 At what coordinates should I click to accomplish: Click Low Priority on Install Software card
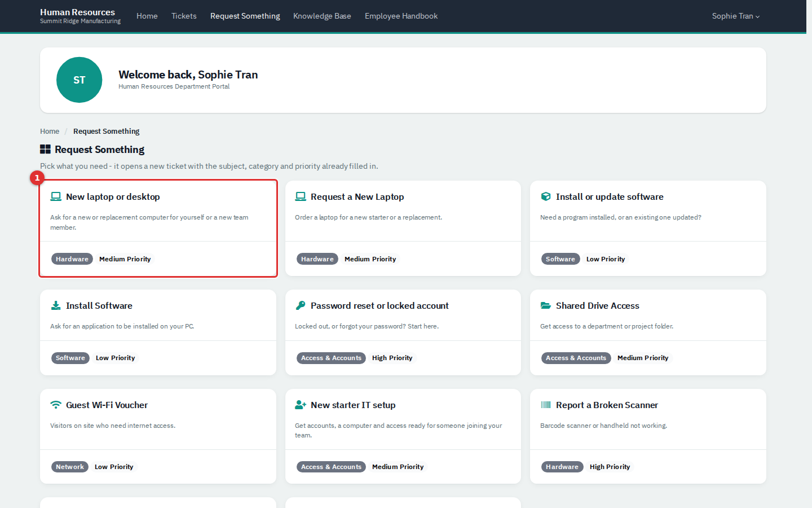(x=116, y=358)
